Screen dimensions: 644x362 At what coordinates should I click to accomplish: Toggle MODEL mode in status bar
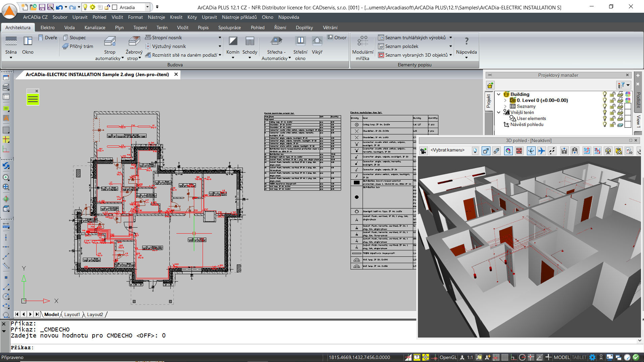pos(561,357)
